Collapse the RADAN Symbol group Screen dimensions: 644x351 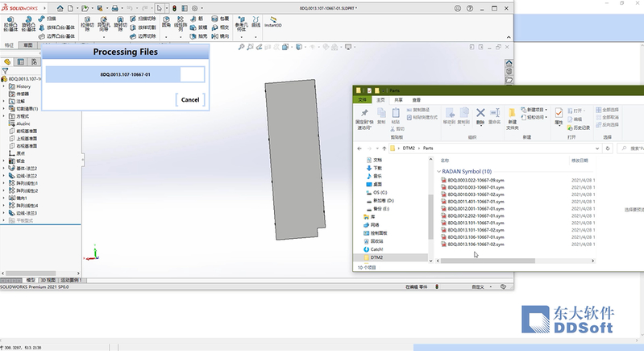click(x=438, y=171)
